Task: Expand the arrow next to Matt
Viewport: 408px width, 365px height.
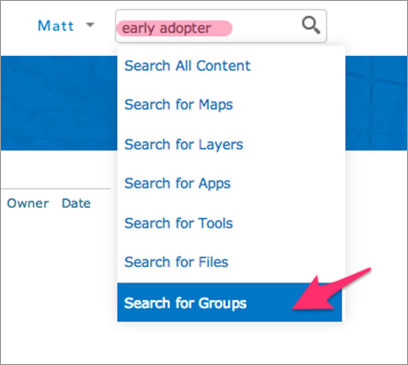Action: [90, 25]
